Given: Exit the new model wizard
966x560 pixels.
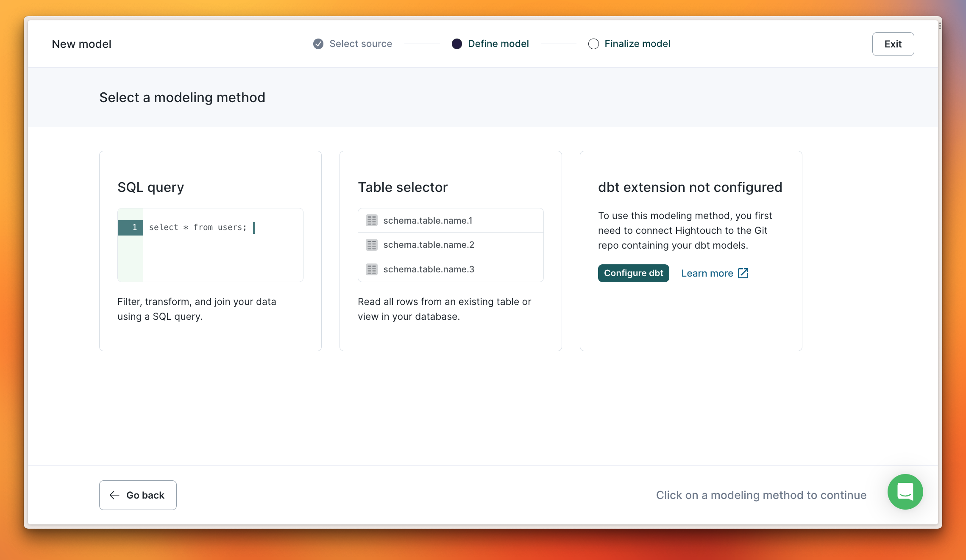Looking at the screenshot, I should point(893,44).
